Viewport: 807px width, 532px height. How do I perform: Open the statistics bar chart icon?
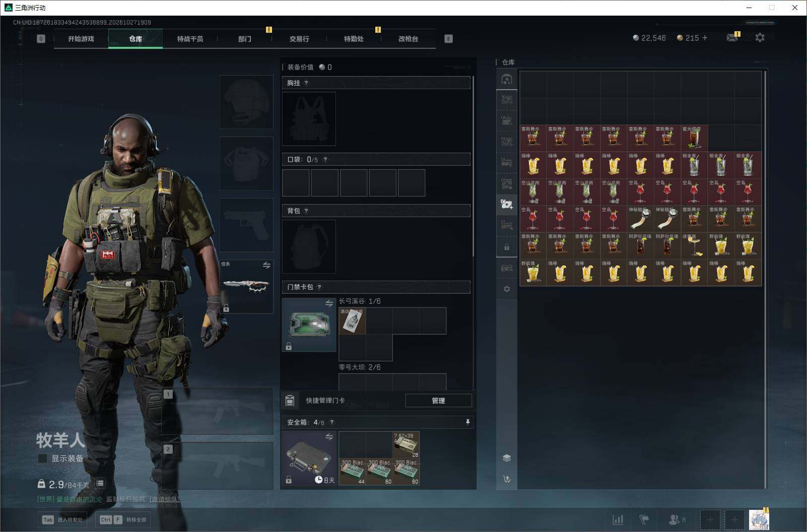point(618,519)
